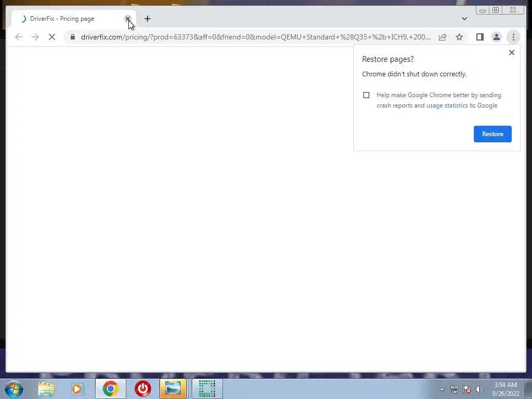Restore down the Chrome window
Image resolution: width=532 pixels, height=399 pixels.
pos(495,10)
